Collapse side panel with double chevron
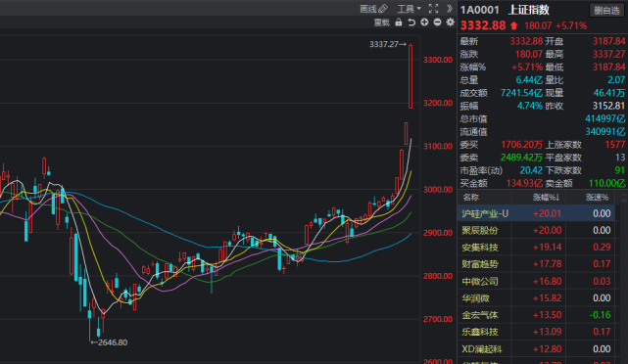Screen dimensions: 628x364 pos(450,9)
